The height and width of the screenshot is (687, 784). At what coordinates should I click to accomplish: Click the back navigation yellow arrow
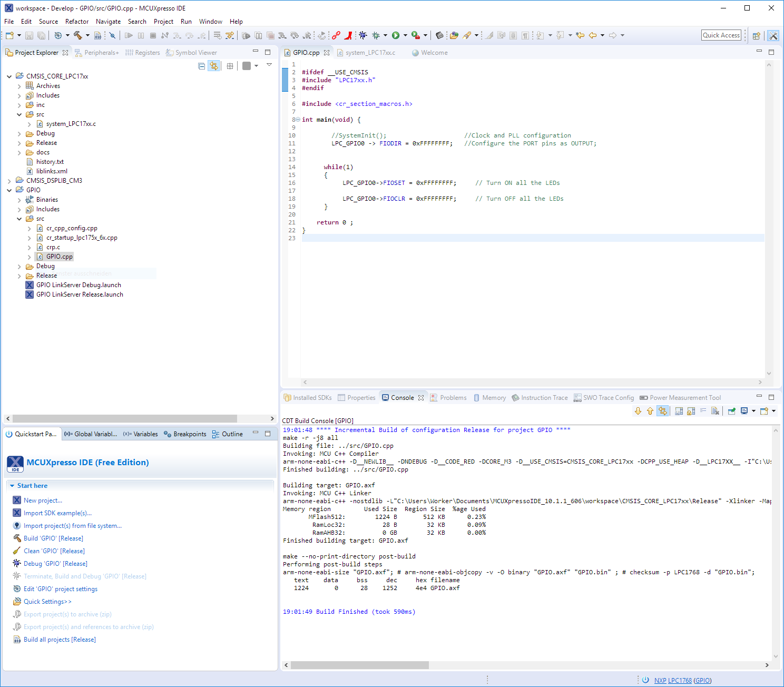click(593, 35)
